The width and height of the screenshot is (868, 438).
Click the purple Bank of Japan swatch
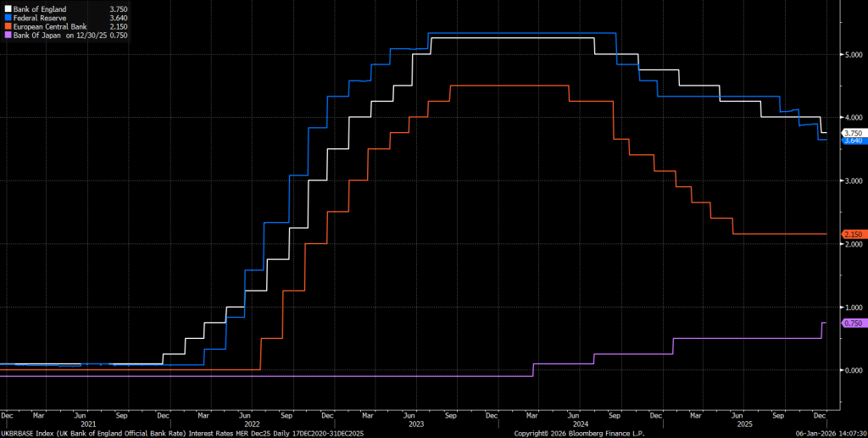click(8, 35)
